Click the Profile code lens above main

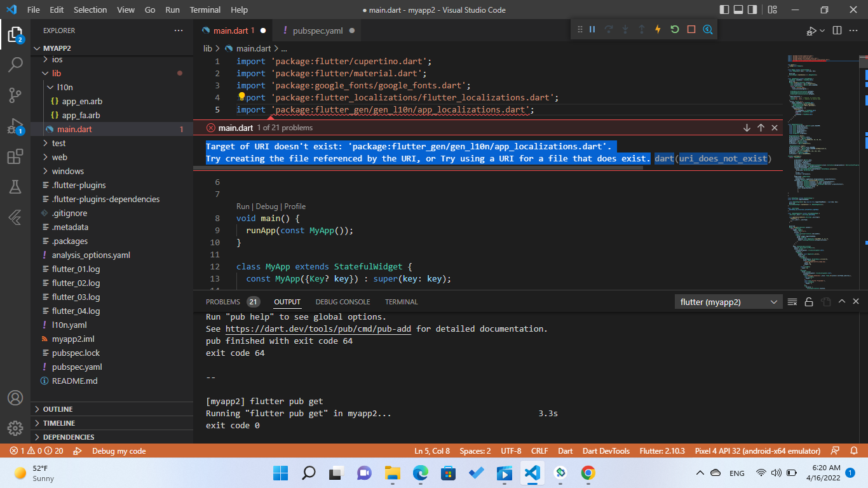click(x=295, y=207)
